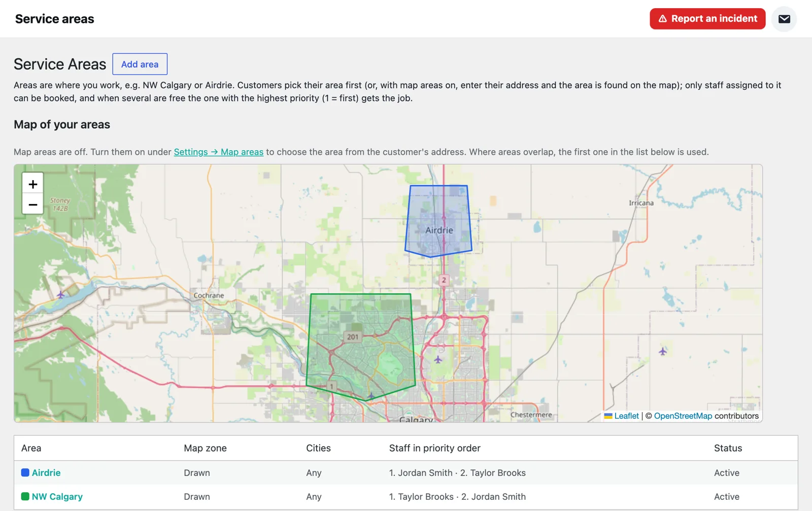Image resolution: width=812 pixels, height=511 pixels.
Task: Click staff list '1. Jordan Smith · 2. Taylor Brooks'
Action: click(457, 472)
